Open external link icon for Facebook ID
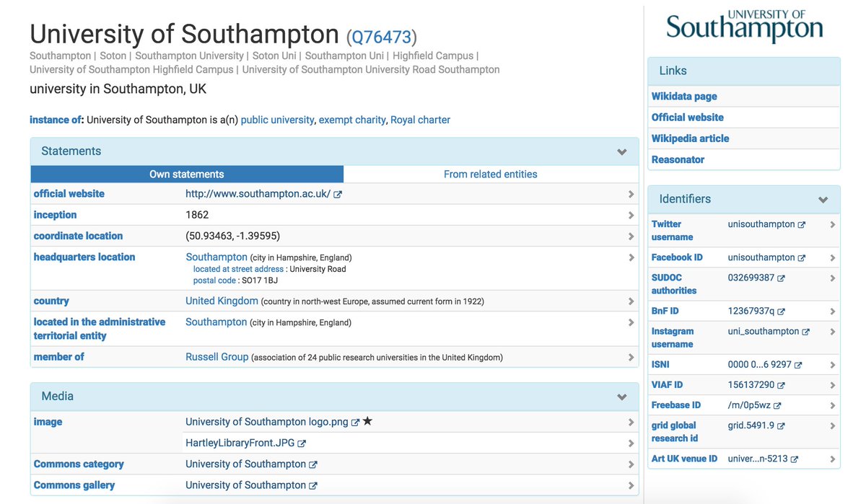 click(802, 258)
